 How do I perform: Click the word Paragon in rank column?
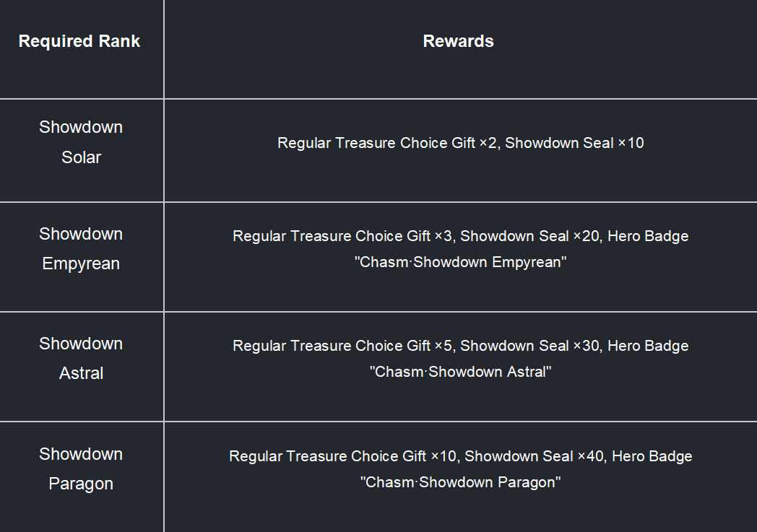tap(81, 484)
